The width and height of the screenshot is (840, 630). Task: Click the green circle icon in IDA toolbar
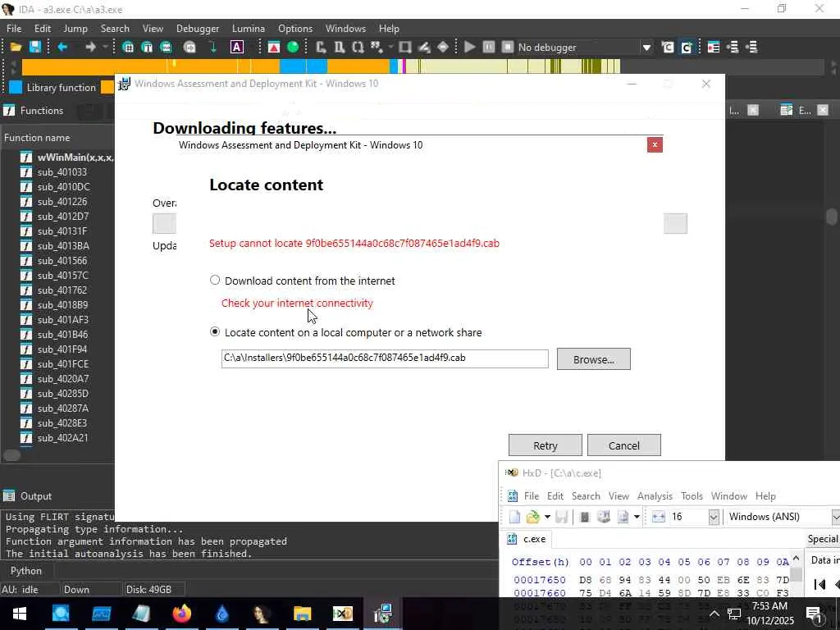coord(293,47)
